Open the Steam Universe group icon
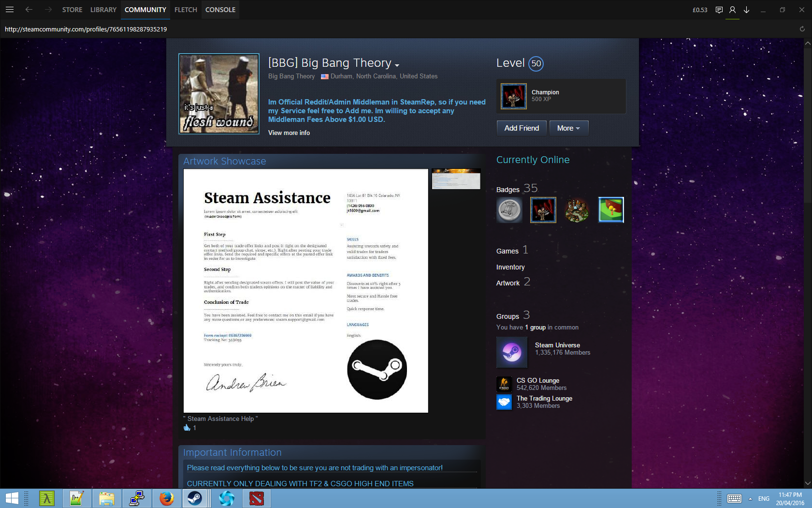This screenshot has width=812, height=508. (x=511, y=352)
